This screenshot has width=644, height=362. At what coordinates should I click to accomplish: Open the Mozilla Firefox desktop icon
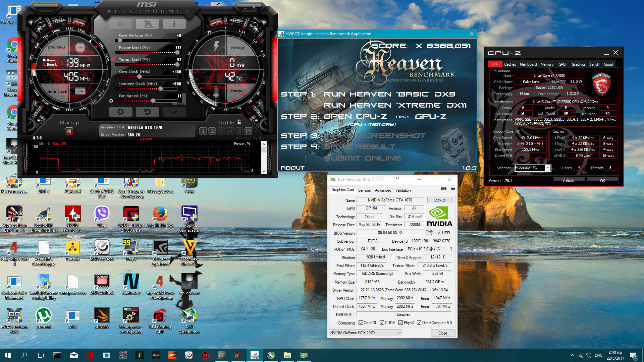pyautogui.click(x=160, y=217)
